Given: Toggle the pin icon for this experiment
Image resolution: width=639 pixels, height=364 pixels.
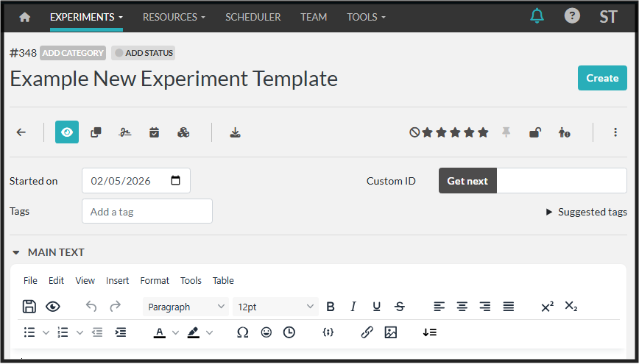Looking at the screenshot, I should point(506,132).
